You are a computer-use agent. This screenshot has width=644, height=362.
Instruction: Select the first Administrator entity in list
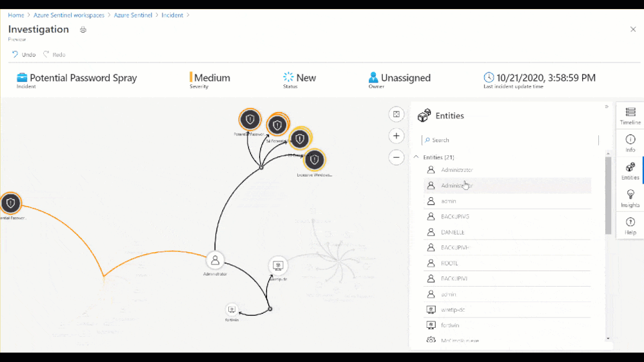507,170
